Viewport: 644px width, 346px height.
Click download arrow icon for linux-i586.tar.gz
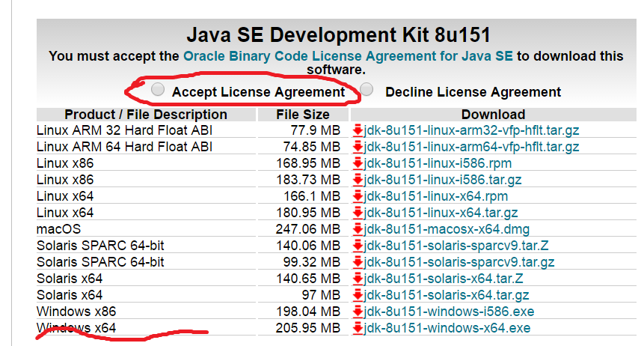click(x=358, y=180)
